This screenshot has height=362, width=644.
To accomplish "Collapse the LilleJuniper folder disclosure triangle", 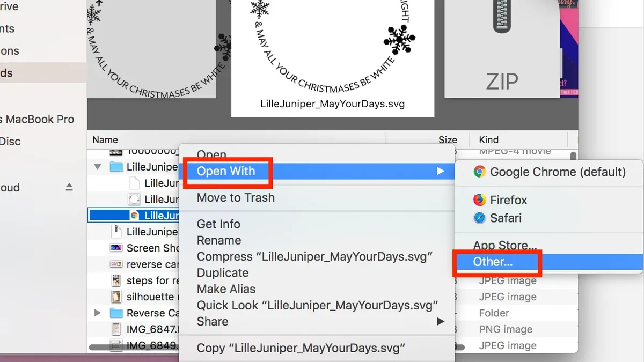I will click(97, 167).
